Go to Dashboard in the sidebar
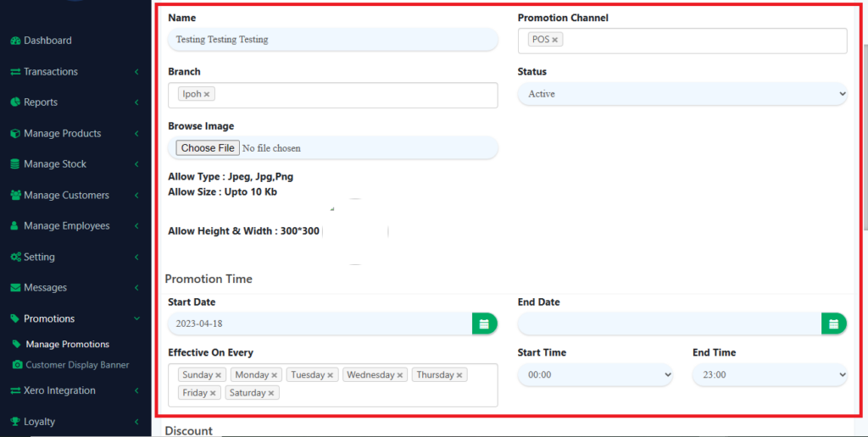This screenshot has width=868, height=437. [x=47, y=41]
